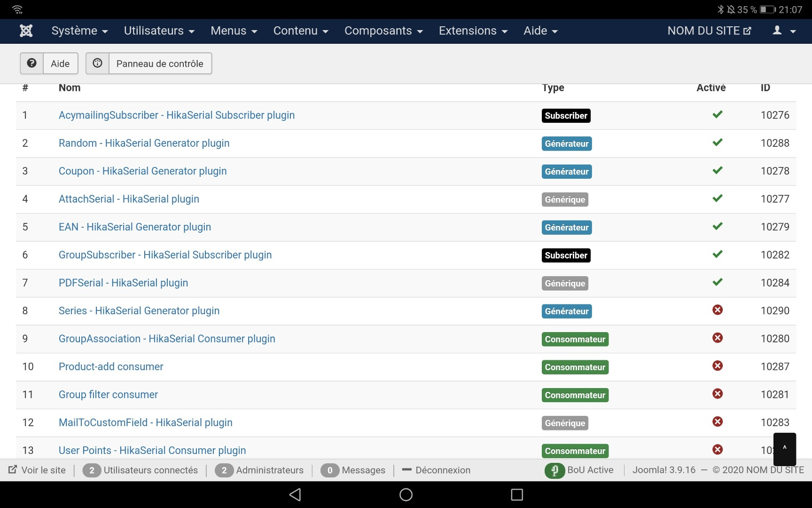
Task: Disable the AcymailingSubscriber plugin checkmark
Action: tap(718, 114)
